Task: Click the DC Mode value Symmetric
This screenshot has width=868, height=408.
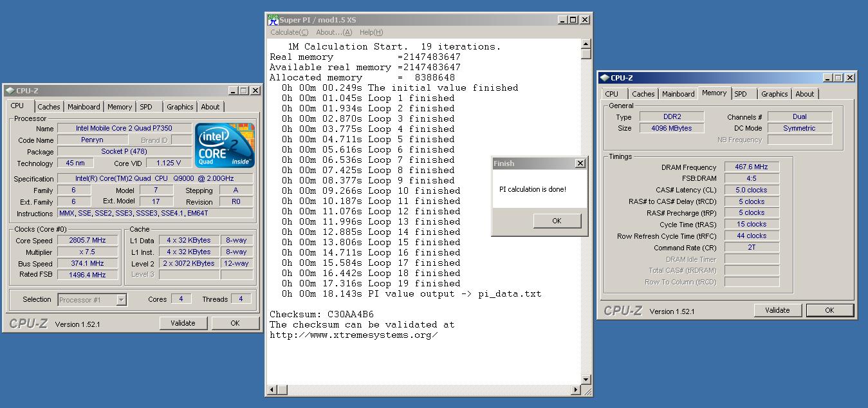Action: pyautogui.click(x=799, y=128)
